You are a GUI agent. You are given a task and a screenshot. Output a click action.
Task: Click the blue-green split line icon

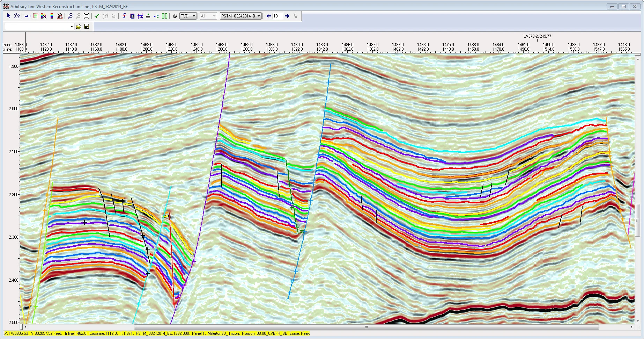pos(156,16)
